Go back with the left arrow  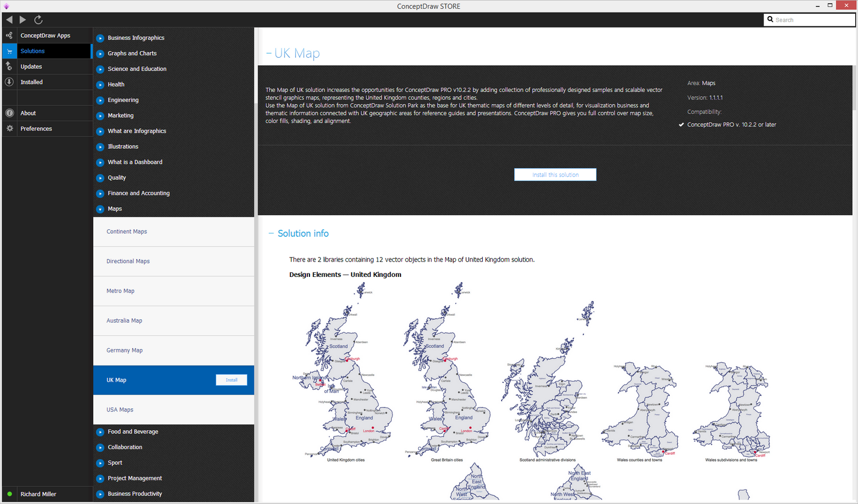coord(9,19)
